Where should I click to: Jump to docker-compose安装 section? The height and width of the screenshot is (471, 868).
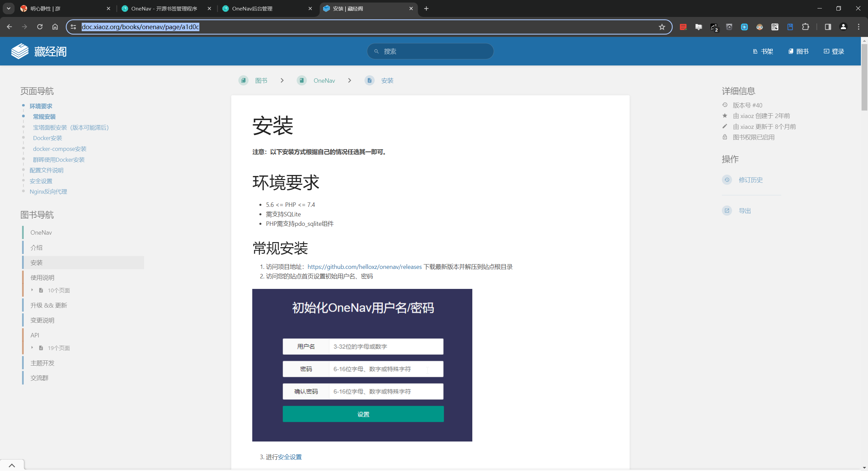click(60, 149)
